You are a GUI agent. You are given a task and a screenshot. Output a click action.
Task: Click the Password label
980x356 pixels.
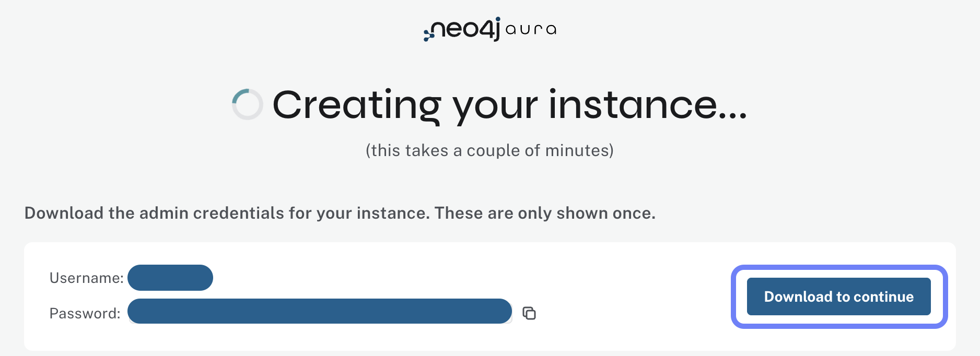[85, 314]
